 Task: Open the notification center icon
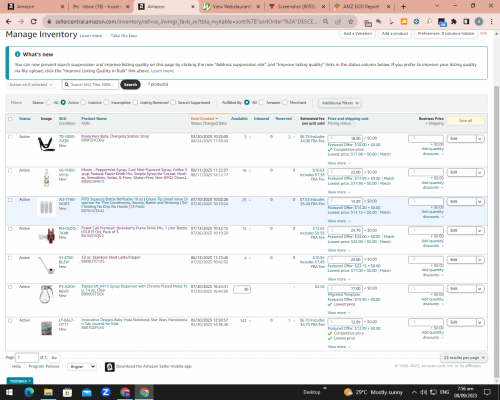click(487, 392)
